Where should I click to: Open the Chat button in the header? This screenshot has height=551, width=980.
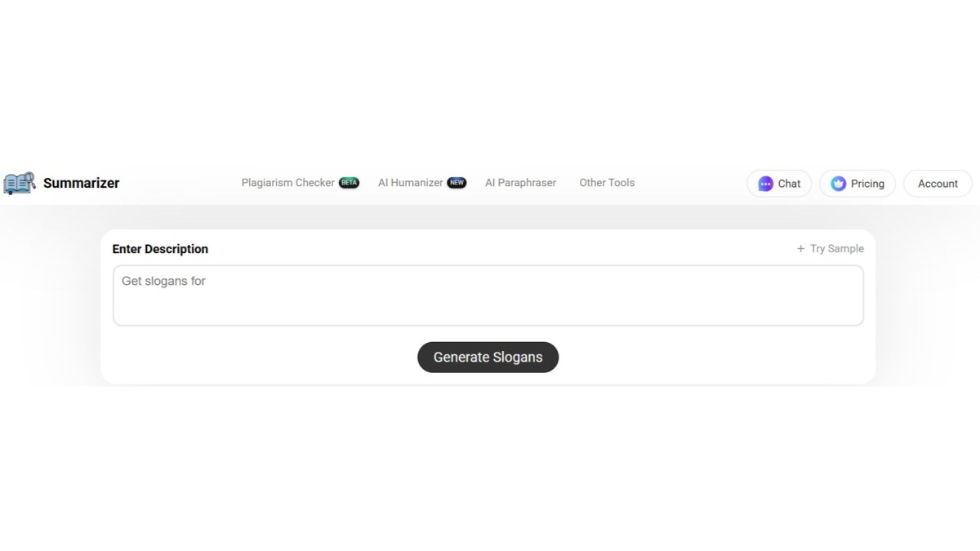coord(779,184)
